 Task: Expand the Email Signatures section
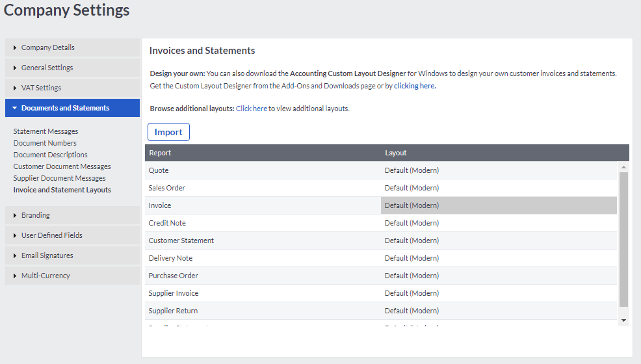pyautogui.click(x=47, y=255)
